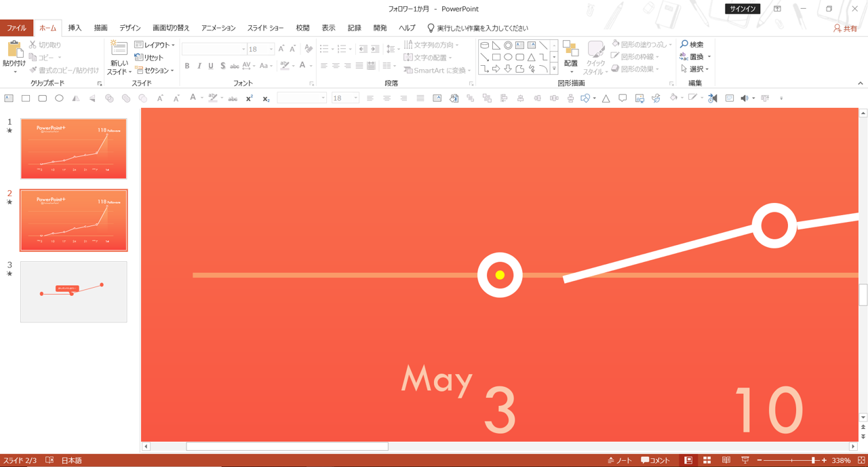Open the 配置 arrange tool
Image resolution: width=868 pixels, height=467 pixels.
click(570, 57)
